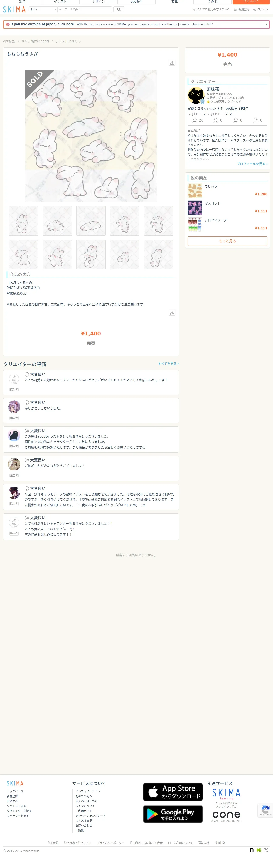This screenshot has height=868, width=273.
Task: Click 利用規約 in the footer bar
Action: 53,843
